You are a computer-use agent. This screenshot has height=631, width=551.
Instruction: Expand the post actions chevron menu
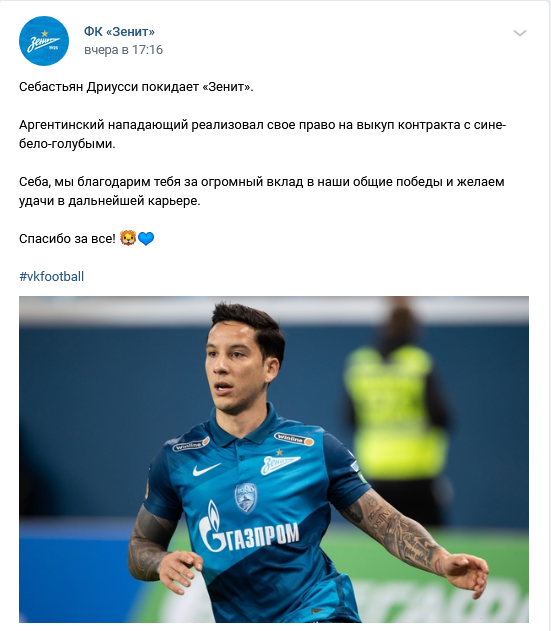pos(520,33)
